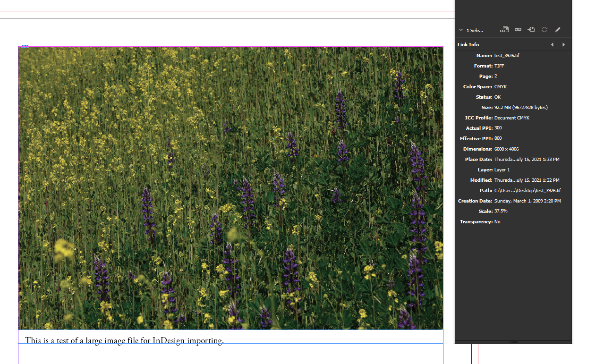This screenshot has width=604, height=364.
Task: Click the Go to Link icon
Action: [x=531, y=29]
